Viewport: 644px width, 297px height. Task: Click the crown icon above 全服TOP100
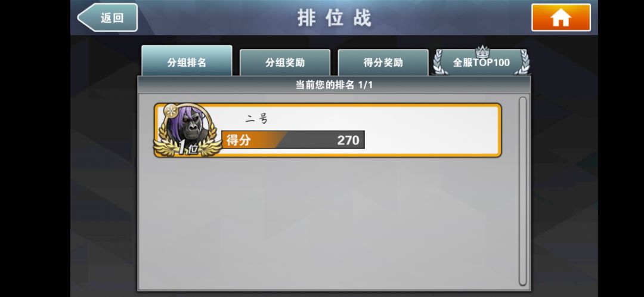[x=482, y=52]
